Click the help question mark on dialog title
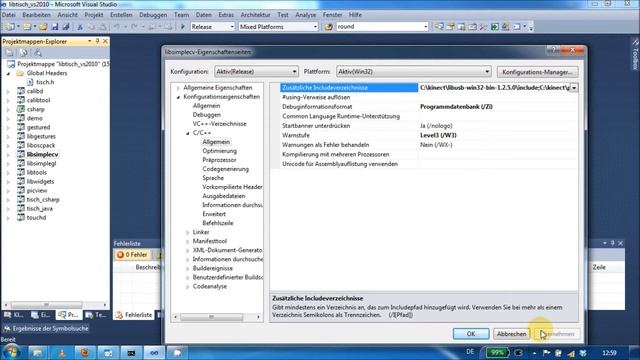The image size is (640, 360). 553,50
